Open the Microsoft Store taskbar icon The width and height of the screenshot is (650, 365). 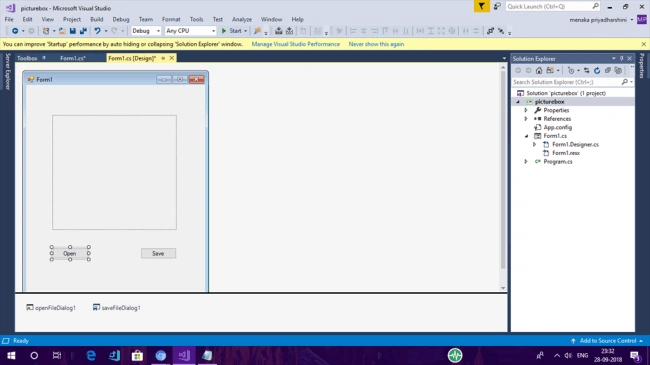pyautogui.click(x=137, y=355)
